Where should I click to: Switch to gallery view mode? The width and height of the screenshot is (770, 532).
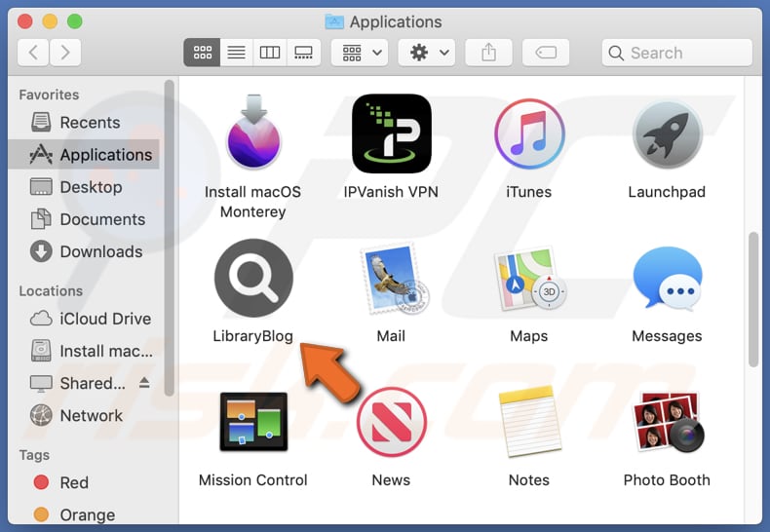tap(303, 52)
